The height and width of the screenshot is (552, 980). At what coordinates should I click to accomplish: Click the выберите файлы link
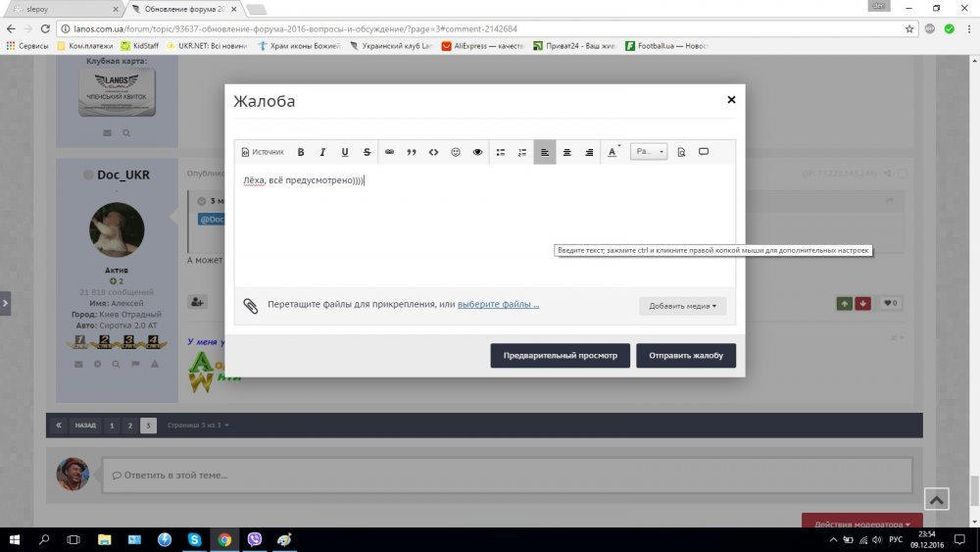pyautogui.click(x=498, y=305)
